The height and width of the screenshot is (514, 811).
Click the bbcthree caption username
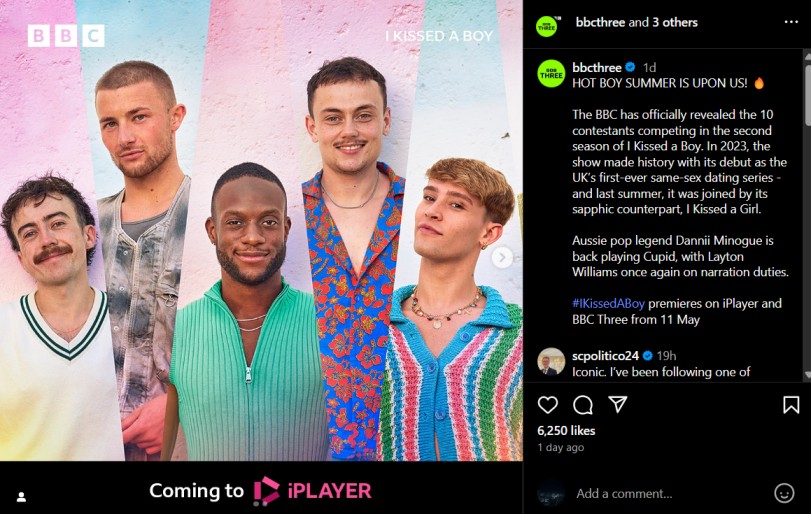click(596, 67)
